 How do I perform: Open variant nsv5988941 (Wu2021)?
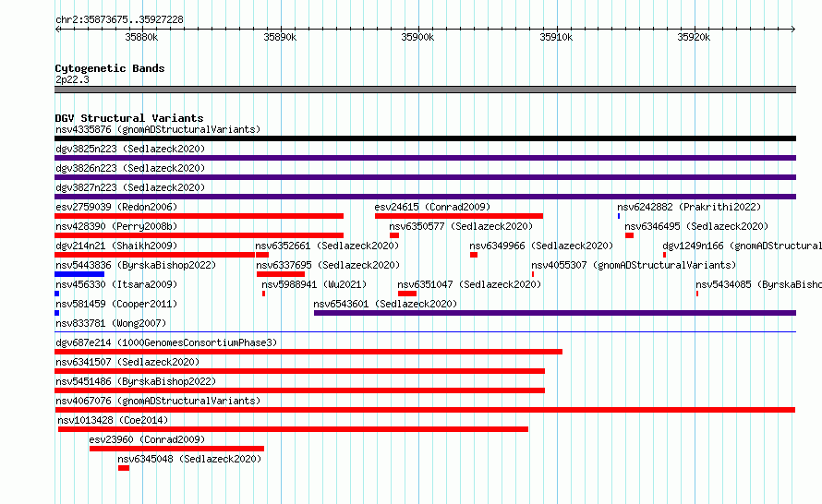coord(314,284)
